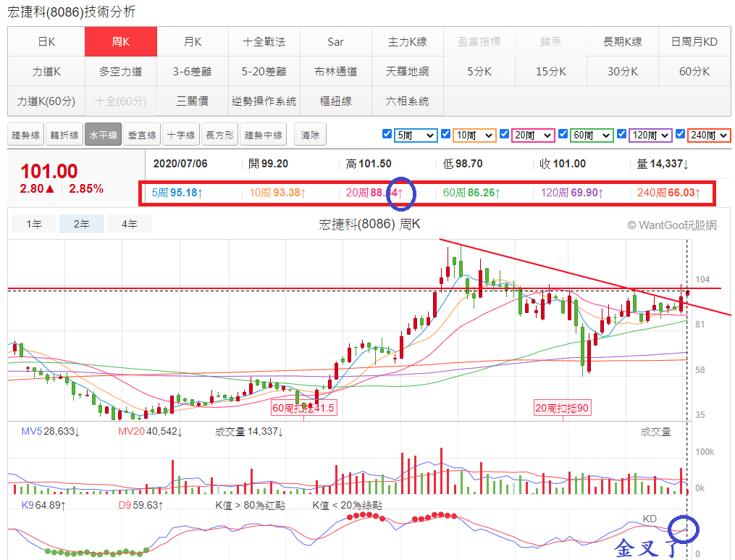Click the 240周 66.03 average value
735x560 pixels.
click(x=668, y=193)
